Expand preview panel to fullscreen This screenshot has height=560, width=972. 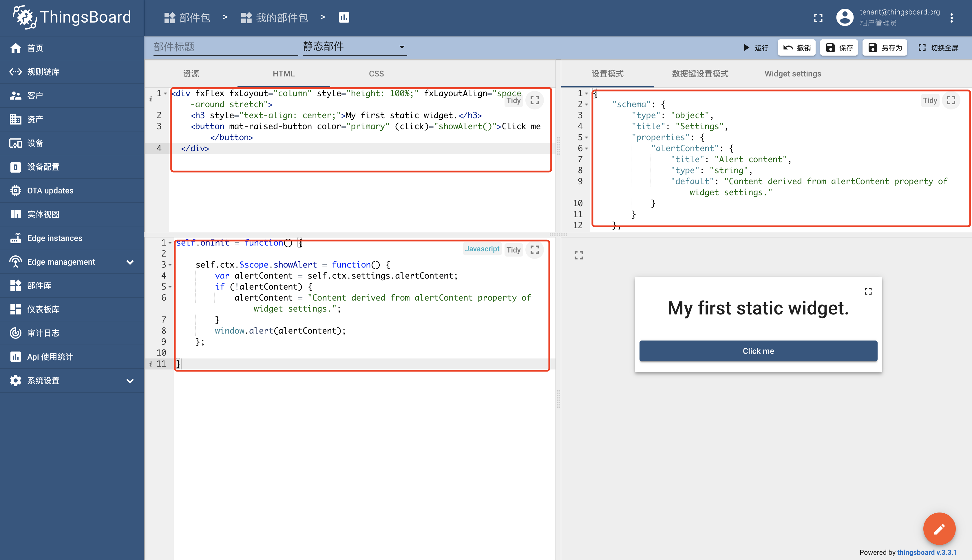[x=578, y=255]
